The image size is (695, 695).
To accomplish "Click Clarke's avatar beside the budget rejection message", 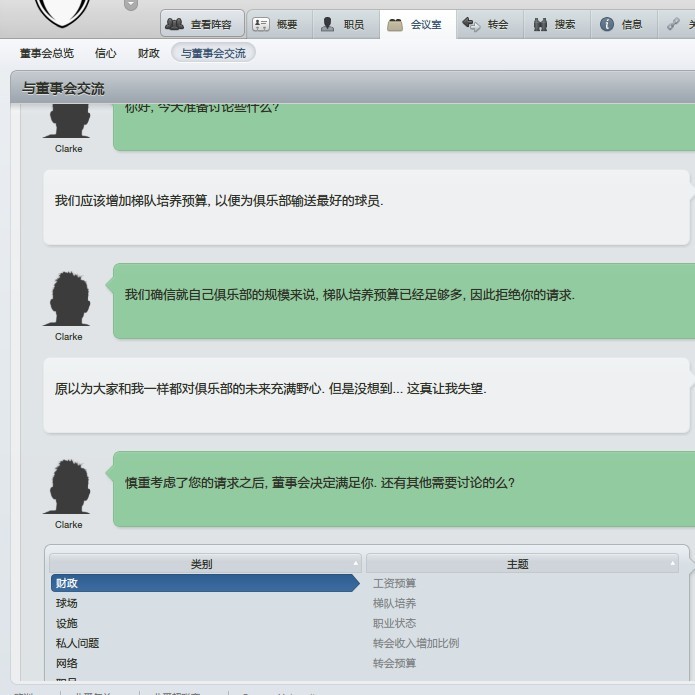I will pos(66,299).
